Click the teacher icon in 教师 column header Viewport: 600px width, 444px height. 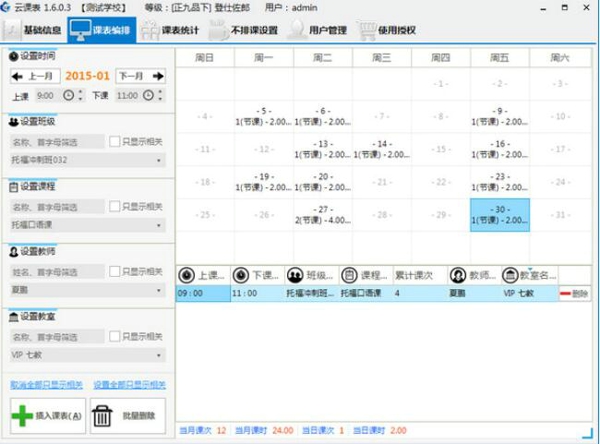(458, 275)
